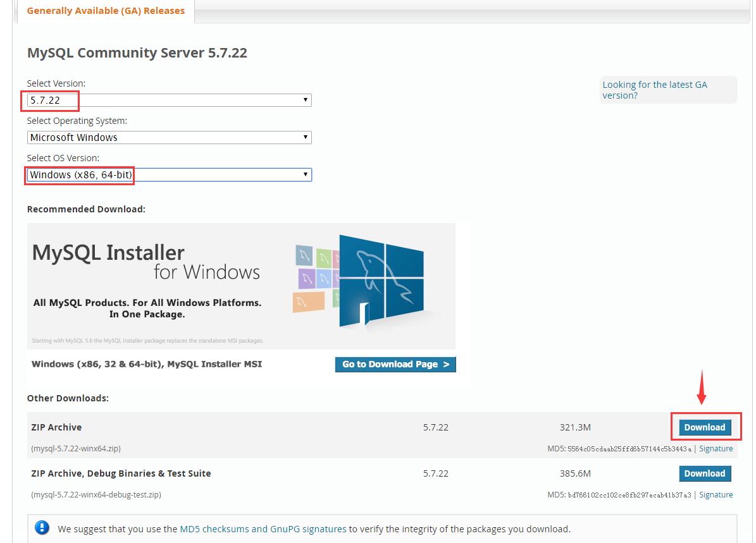Viewport: 756px width, 543px height.
Task: Open the Select Version dropdown showing 5.7.22
Action: 170,101
